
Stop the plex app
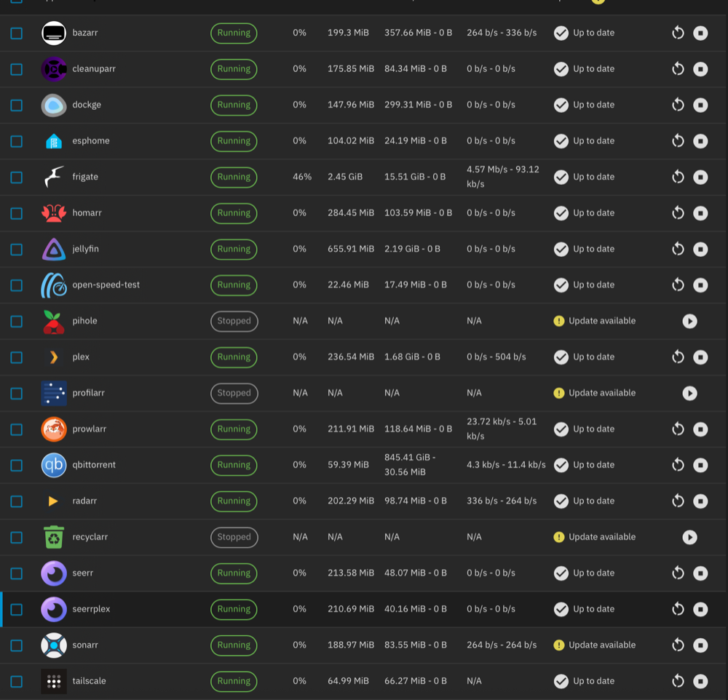(x=700, y=357)
